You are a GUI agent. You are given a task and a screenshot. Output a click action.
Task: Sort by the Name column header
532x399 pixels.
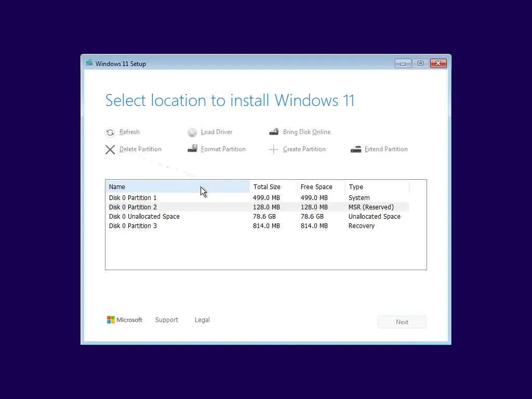pos(178,187)
